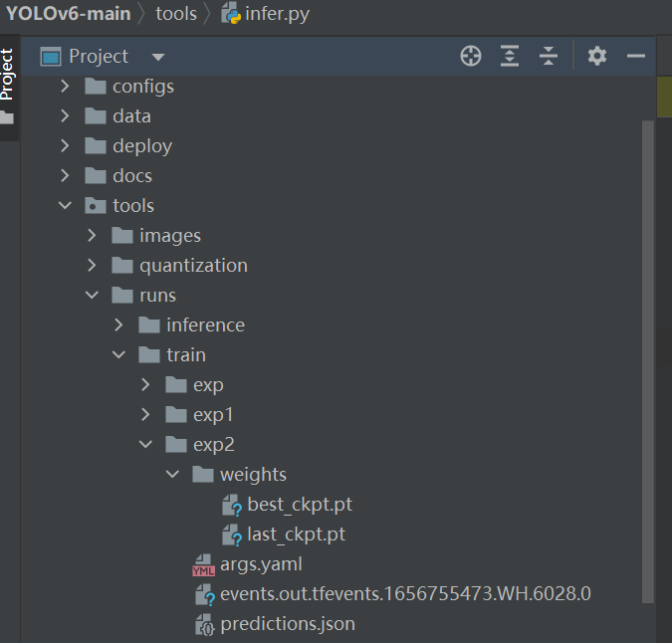Click the Expand All toolbar icon
672x643 pixels.
(510, 56)
